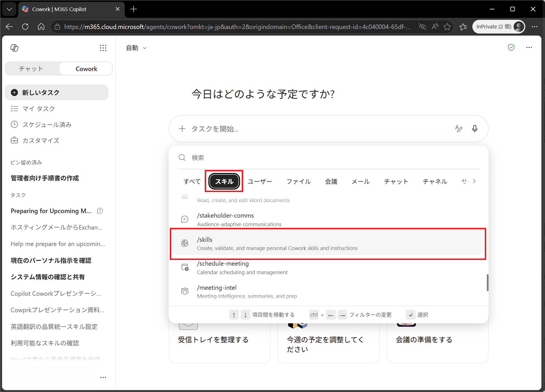This screenshot has height=392, width=545.
Task: Open カスタマイズ in sidebar
Action: click(x=57, y=140)
